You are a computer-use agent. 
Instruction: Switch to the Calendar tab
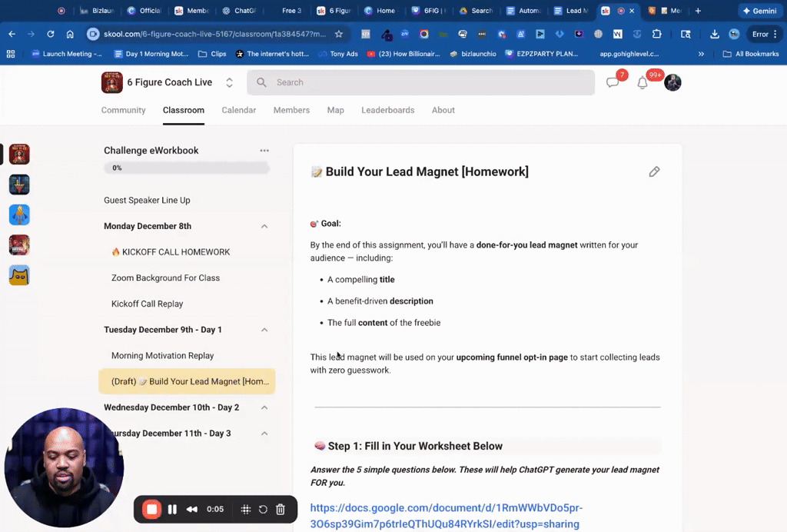coord(238,110)
